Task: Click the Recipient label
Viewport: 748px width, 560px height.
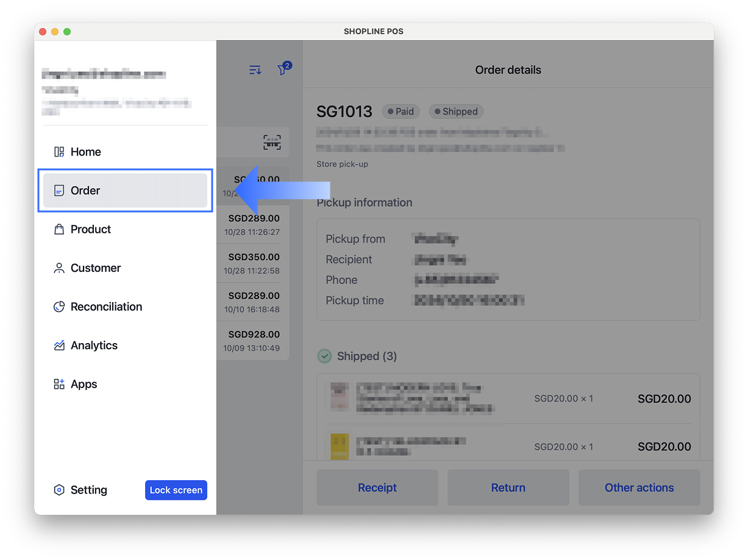Action: [349, 260]
